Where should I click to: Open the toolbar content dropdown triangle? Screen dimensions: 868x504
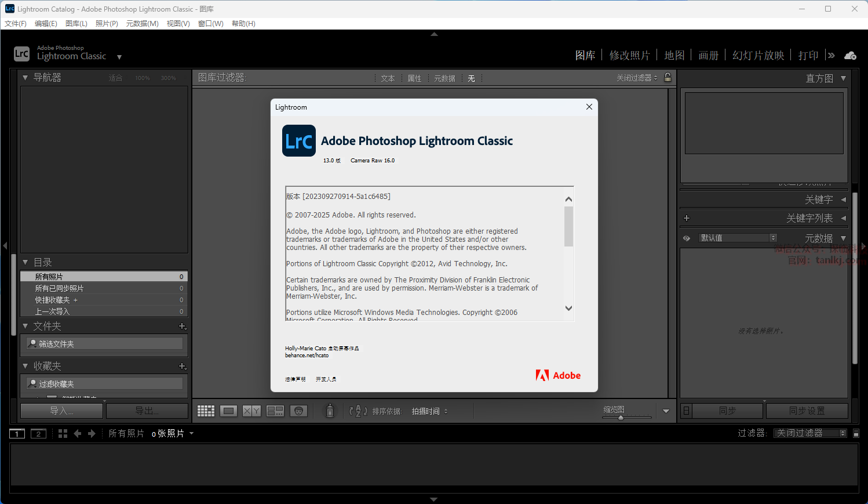point(666,411)
